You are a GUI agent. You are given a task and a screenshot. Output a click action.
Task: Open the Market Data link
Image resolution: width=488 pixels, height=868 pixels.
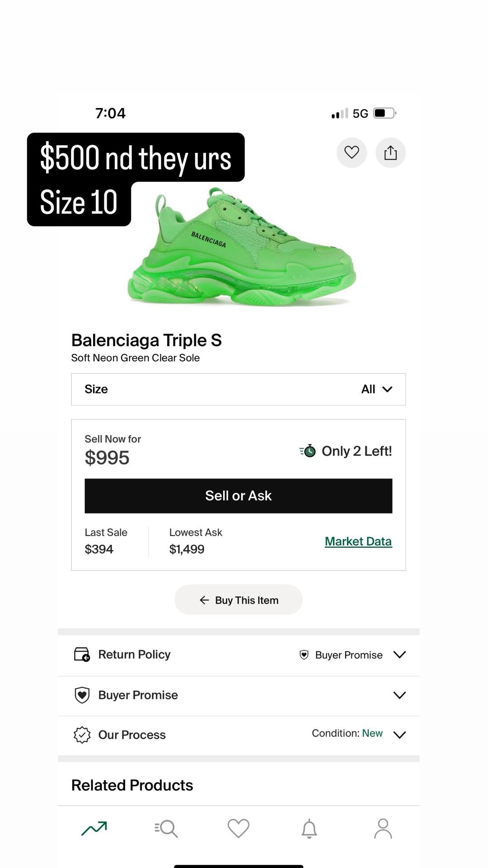tap(358, 541)
